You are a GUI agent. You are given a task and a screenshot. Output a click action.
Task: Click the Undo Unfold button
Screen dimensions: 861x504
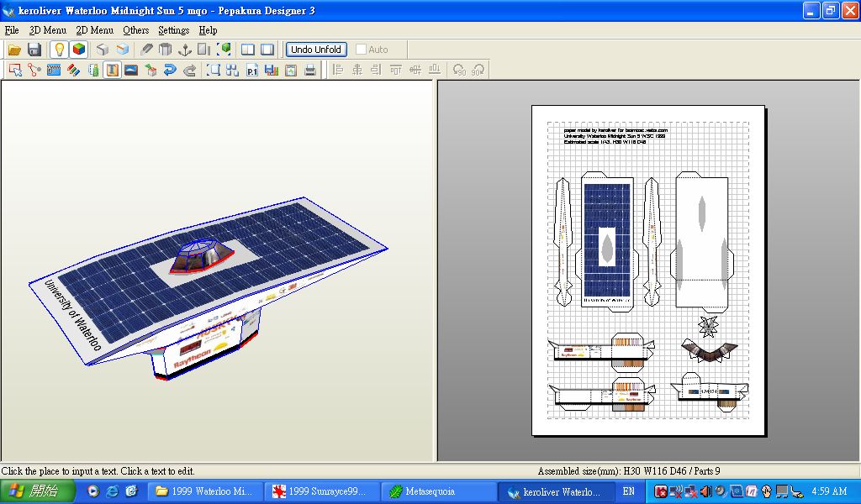[x=316, y=50]
